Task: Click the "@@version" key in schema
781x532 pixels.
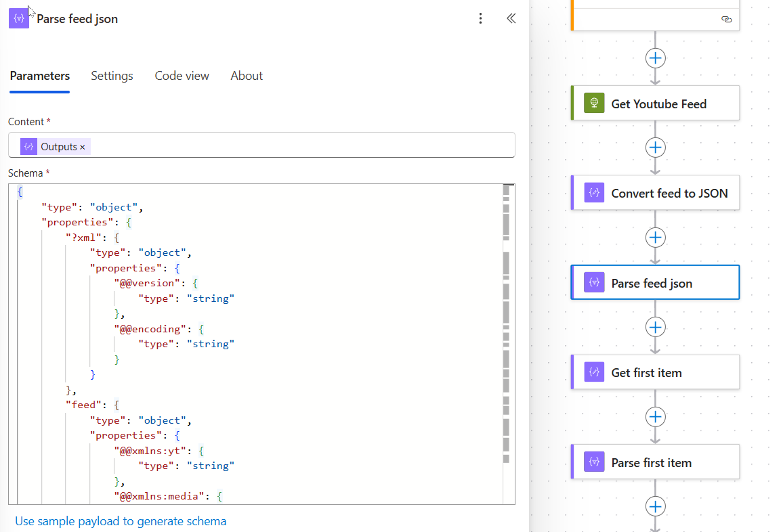Action: pos(147,283)
